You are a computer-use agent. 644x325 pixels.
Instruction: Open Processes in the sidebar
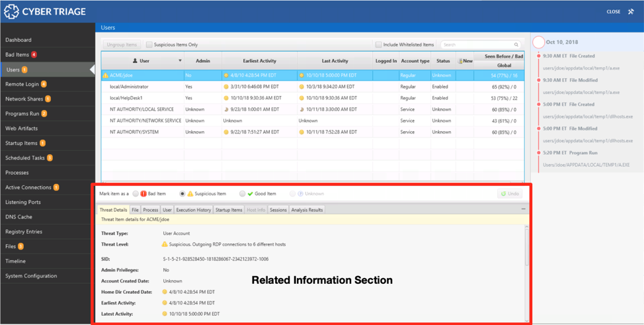tap(48, 173)
